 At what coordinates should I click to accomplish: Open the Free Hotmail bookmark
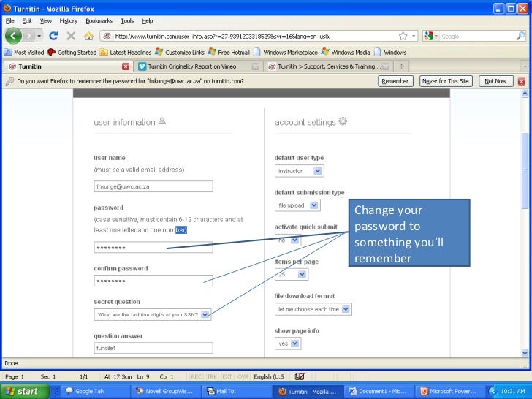click(x=229, y=53)
